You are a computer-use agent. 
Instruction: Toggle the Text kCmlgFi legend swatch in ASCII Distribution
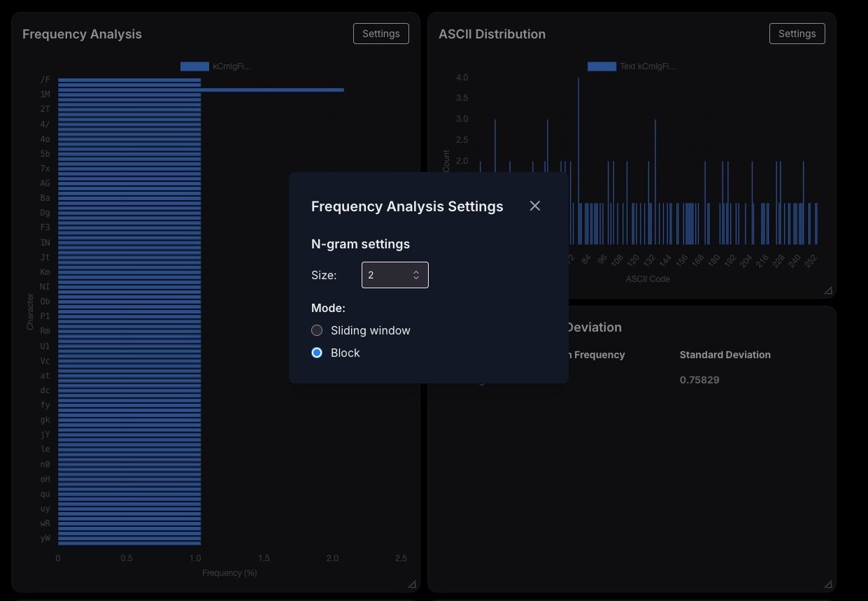click(x=602, y=66)
